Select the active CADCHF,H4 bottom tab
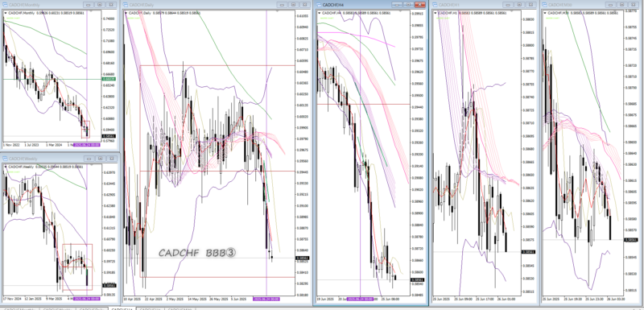The width and height of the screenshot is (644, 310). [x=122, y=308]
